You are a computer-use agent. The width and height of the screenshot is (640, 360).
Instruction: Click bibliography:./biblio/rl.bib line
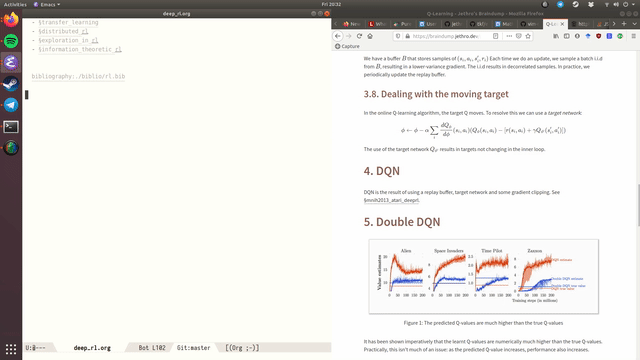[78, 76]
